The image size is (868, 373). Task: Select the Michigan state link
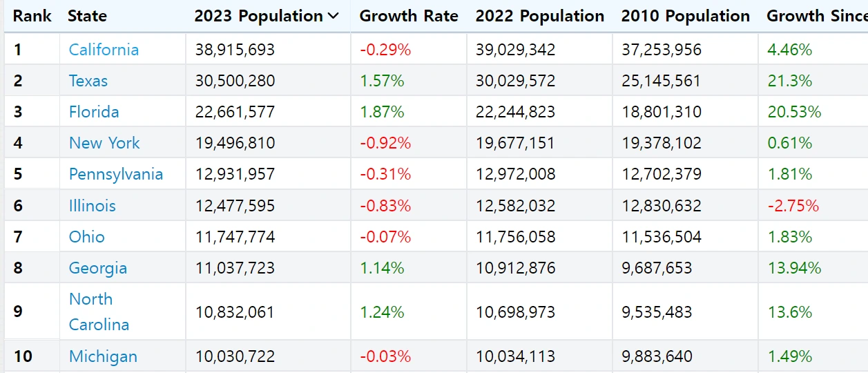[103, 356]
